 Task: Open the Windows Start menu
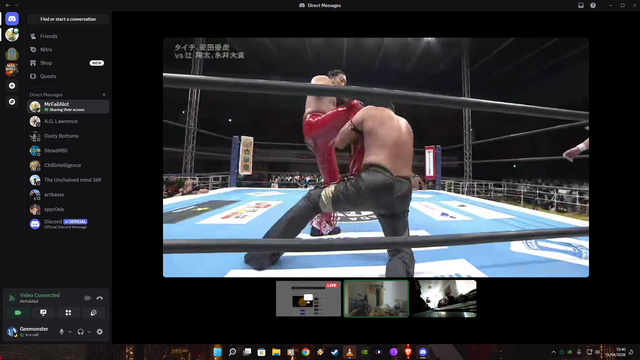tap(218, 352)
